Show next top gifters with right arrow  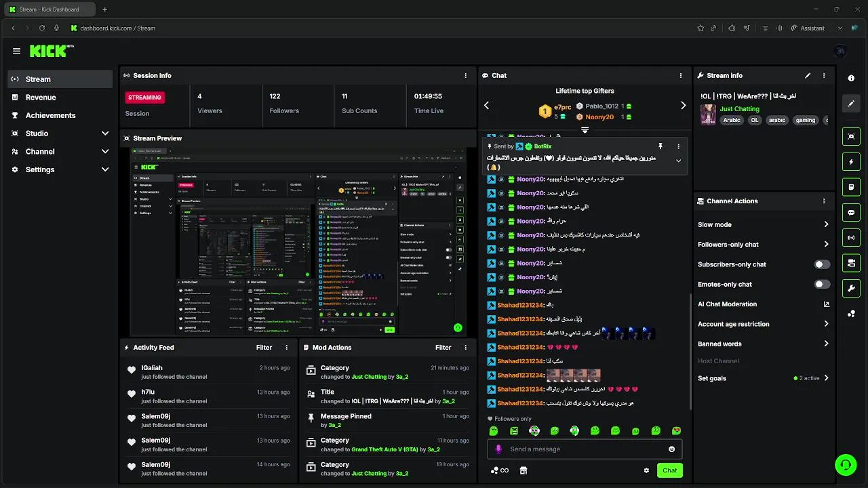[683, 106]
